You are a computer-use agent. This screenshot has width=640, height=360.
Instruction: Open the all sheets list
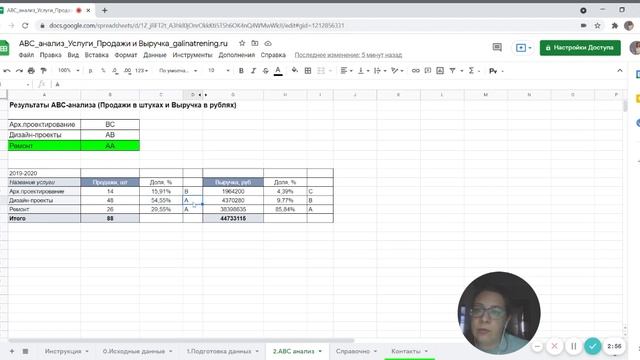tap(25, 351)
